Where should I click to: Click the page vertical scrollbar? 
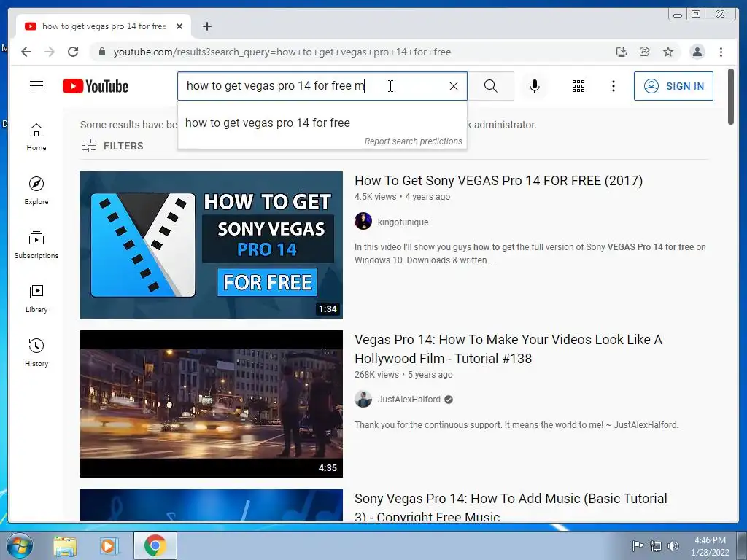731,97
